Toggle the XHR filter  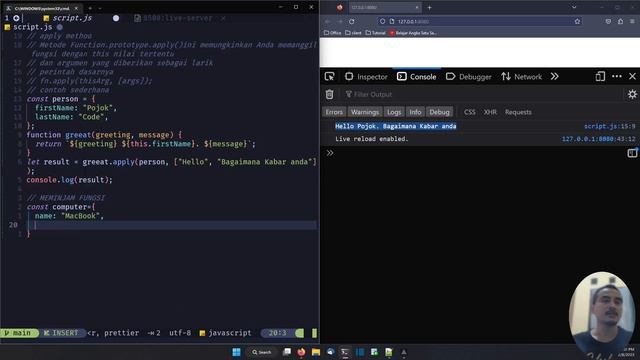(490, 112)
